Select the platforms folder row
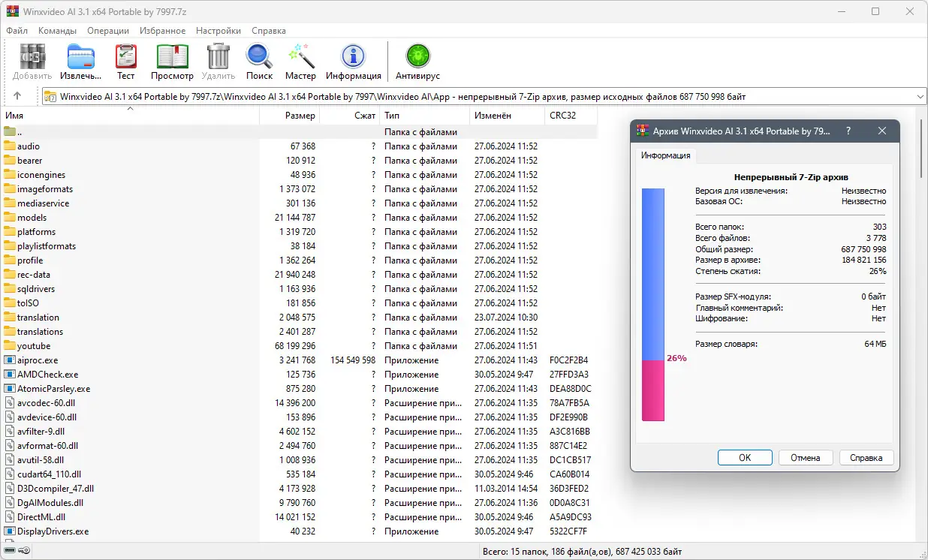Screen dimensions: 928x560 (x=299, y=232)
